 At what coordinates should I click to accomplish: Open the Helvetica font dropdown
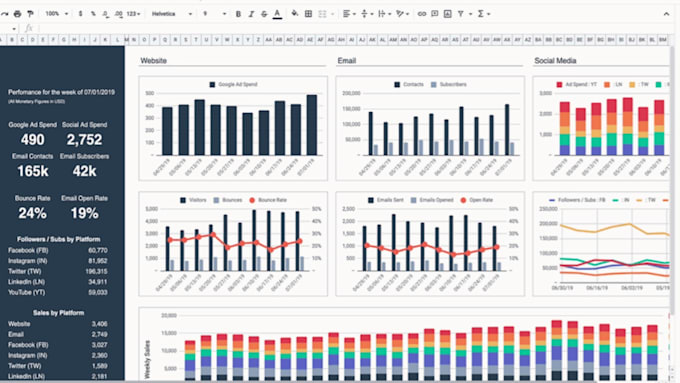(x=172, y=14)
